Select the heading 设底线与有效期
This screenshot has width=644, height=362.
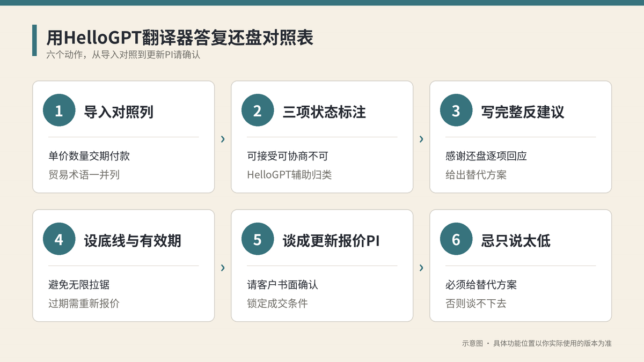(x=133, y=240)
